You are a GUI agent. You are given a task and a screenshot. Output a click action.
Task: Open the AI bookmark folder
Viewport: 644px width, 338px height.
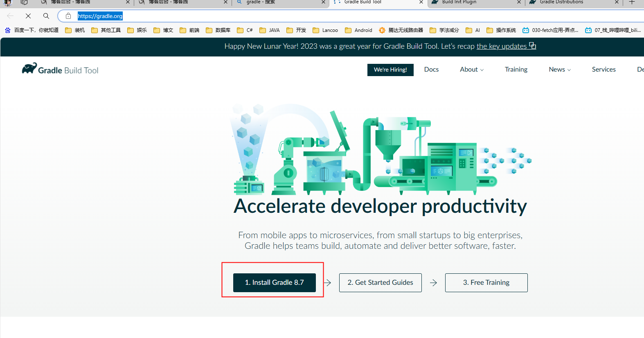pos(473,30)
